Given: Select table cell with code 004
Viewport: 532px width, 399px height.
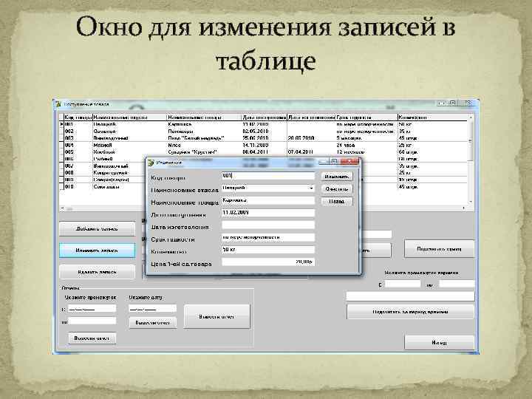Looking at the screenshot, I should (x=78, y=146).
